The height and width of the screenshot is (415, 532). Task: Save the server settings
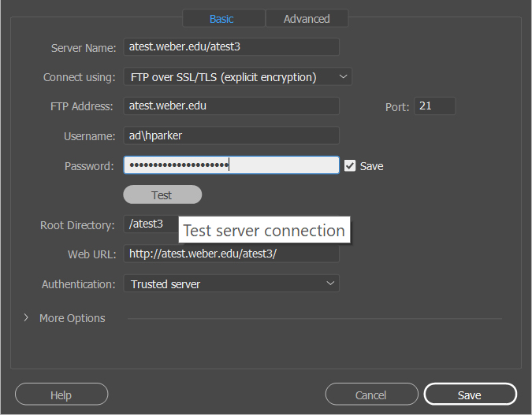pyautogui.click(x=470, y=395)
